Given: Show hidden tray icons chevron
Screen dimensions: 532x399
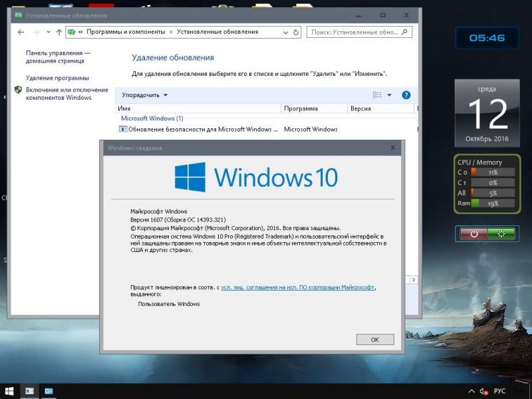Looking at the screenshot, I should pos(471,391).
